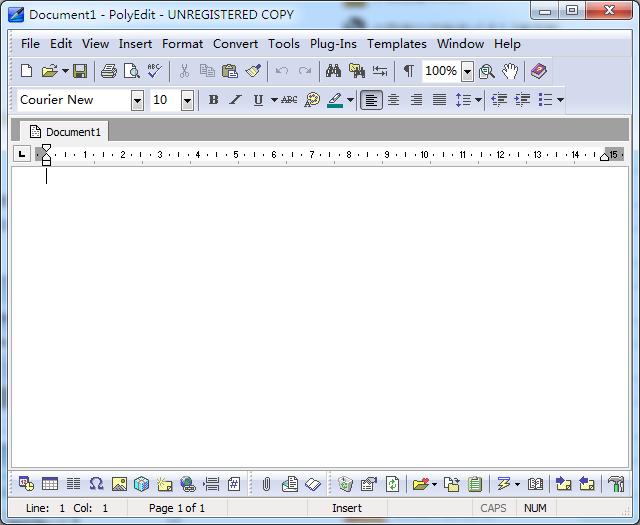Expand the font size dropdown

click(187, 100)
